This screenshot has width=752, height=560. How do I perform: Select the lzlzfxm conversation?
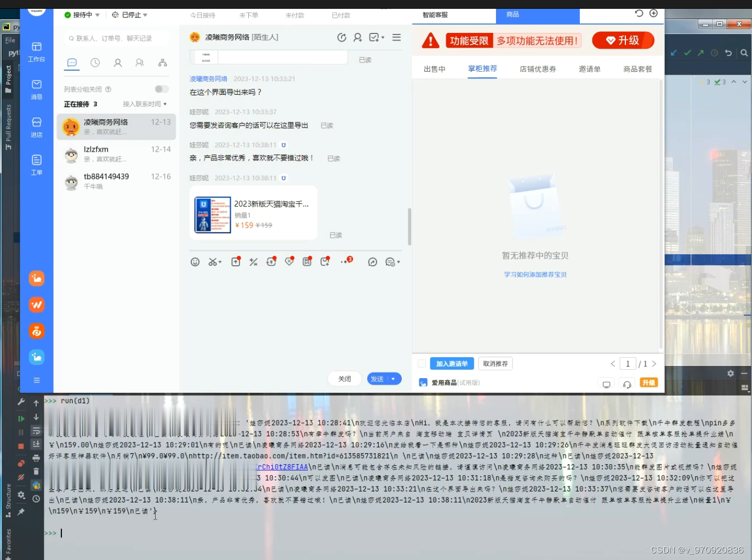(116, 154)
